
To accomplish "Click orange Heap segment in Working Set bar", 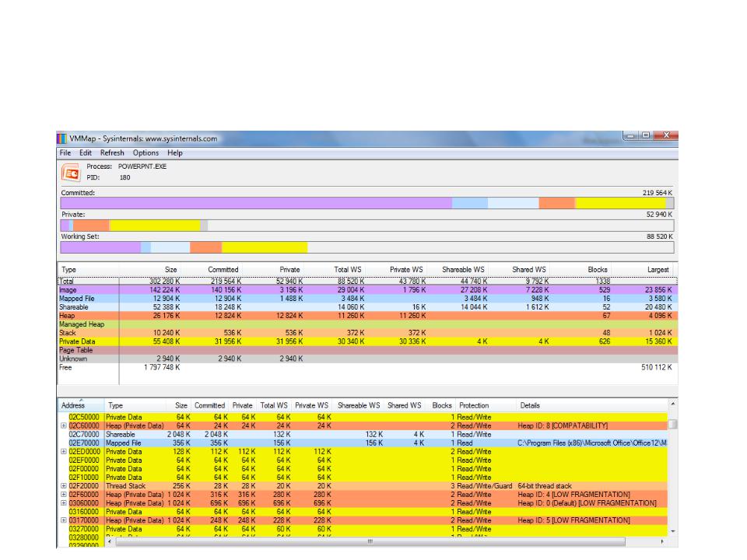I will (205, 247).
